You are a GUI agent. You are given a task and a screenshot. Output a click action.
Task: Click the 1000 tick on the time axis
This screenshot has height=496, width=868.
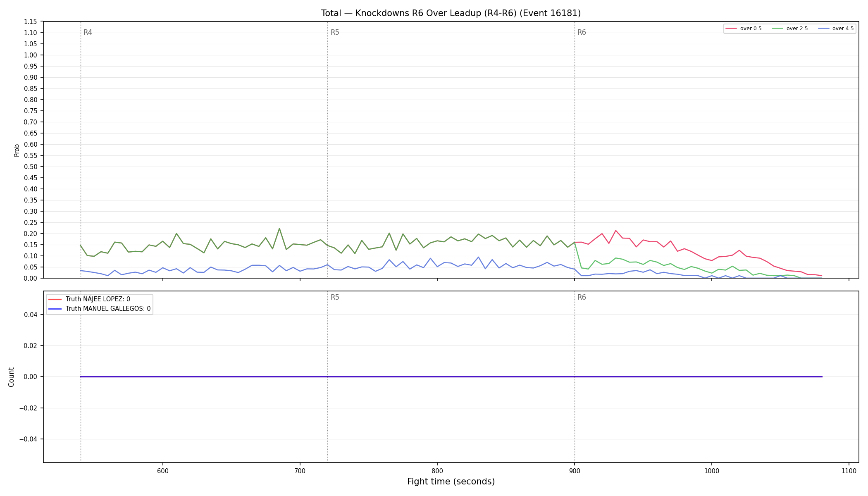[x=712, y=471]
